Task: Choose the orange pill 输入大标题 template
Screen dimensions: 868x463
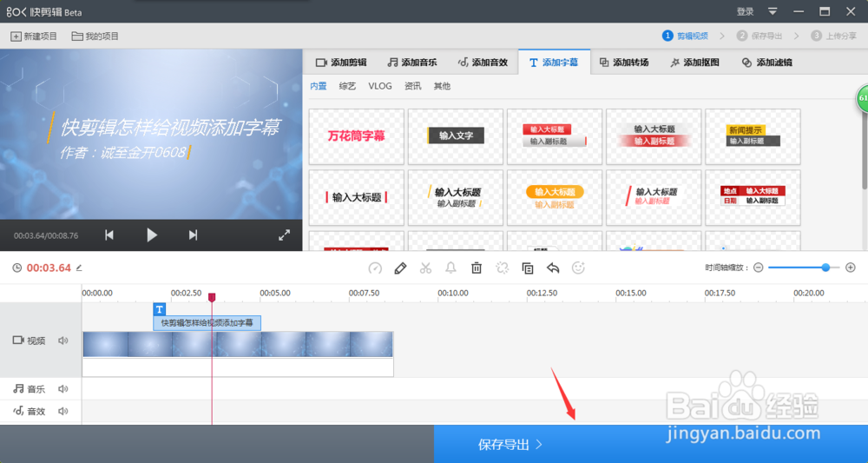Action: 555,198
